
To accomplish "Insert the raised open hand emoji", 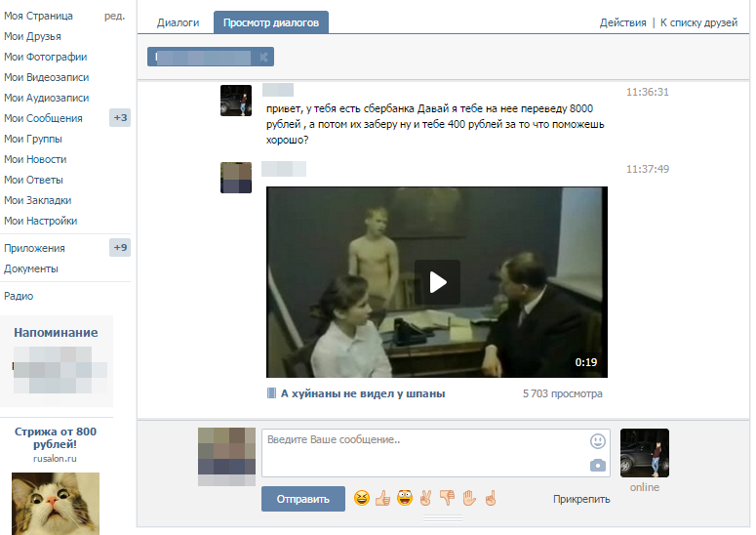I will point(469,499).
